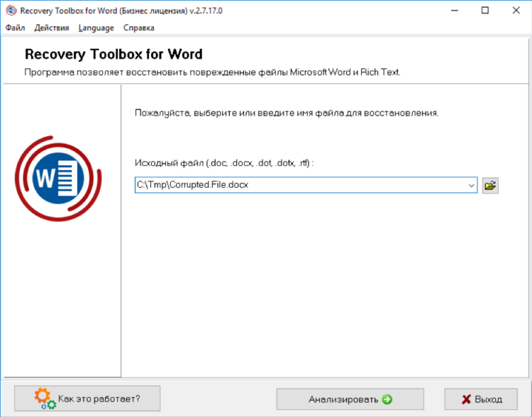Click the Анализировать button

tap(350, 399)
